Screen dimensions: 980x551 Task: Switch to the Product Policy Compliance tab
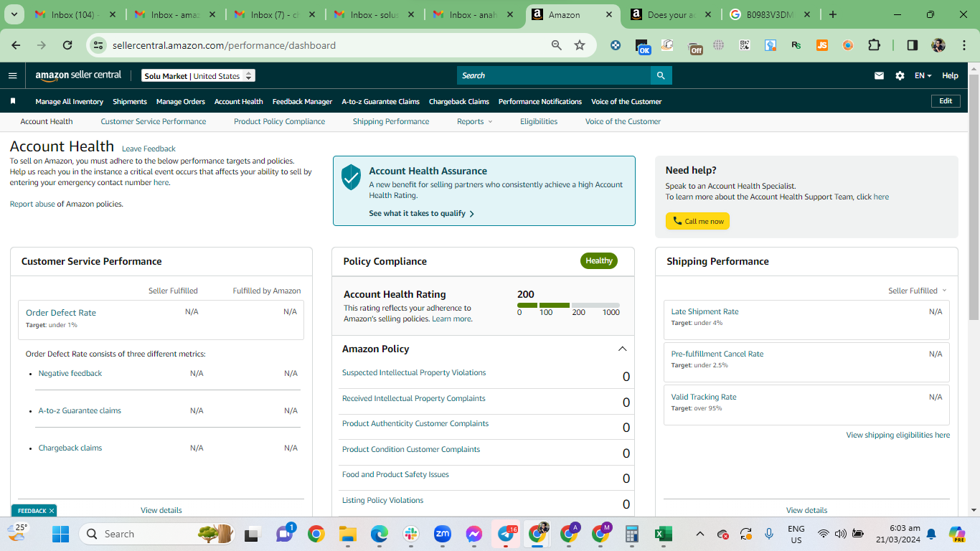[x=279, y=121]
